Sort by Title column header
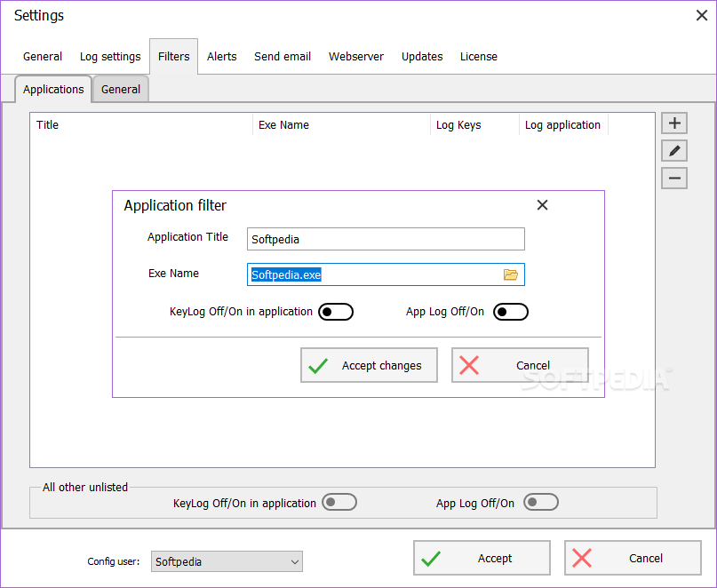Viewport: 717px width, 588px height. pos(141,125)
